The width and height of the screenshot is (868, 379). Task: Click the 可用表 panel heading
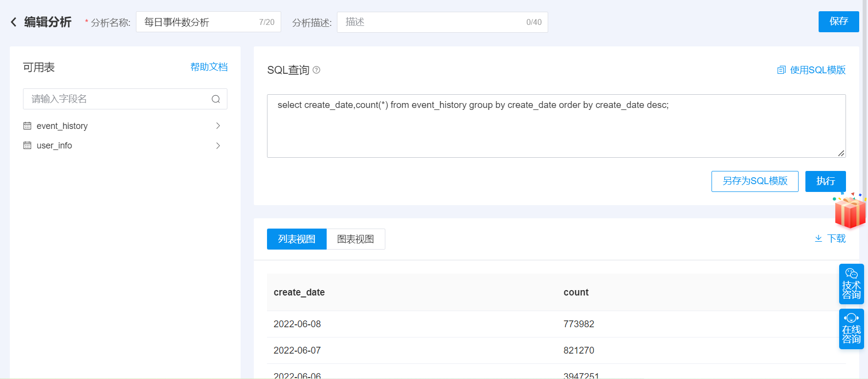pyautogui.click(x=39, y=67)
